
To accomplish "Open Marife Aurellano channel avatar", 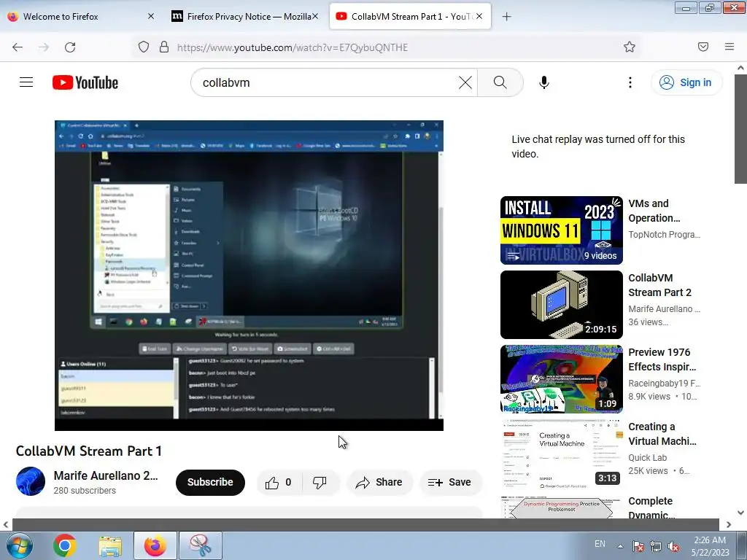I will pos(31,481).
